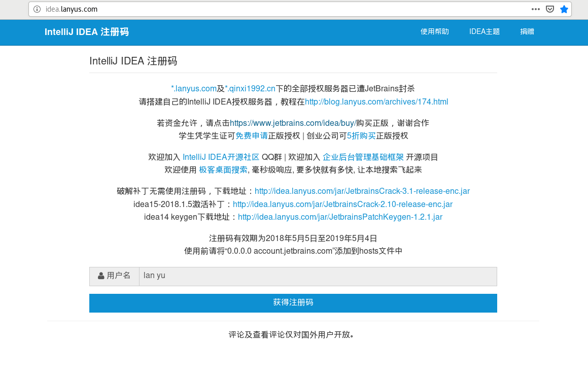Click the 获得注册码 button
This screenshot has width=588, height=375.
coord(293,303)
